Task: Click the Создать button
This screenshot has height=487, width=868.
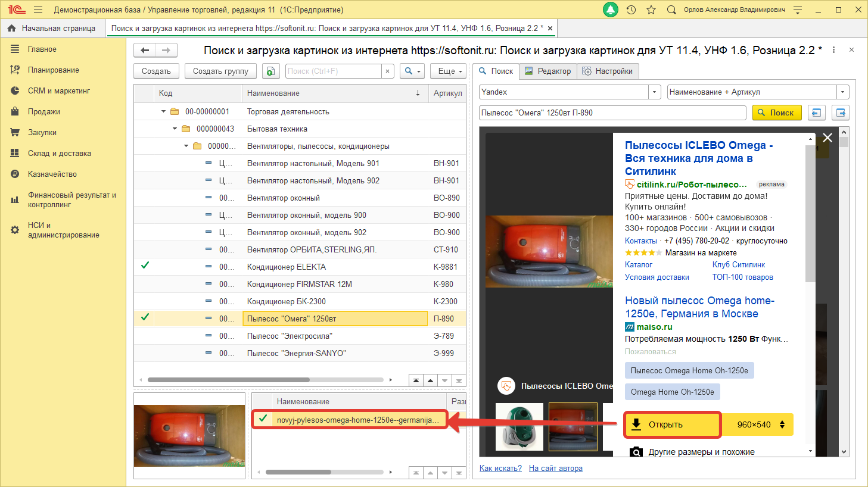Action: (x=156, y=71)
